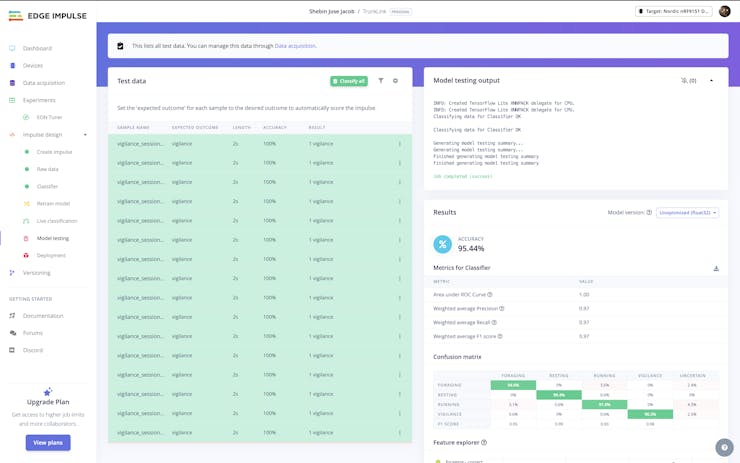Download the Metrics for Classifier results
This screenshot has width=740, height=463.
click(x=716, y=268)
